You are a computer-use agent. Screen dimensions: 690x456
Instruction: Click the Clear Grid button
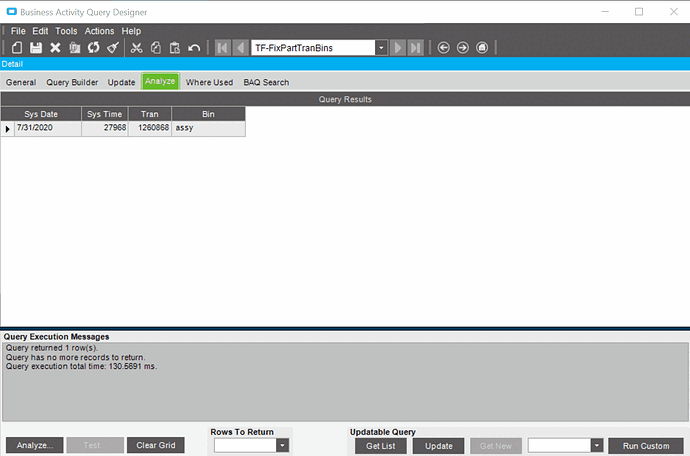[x=156, y=445]
